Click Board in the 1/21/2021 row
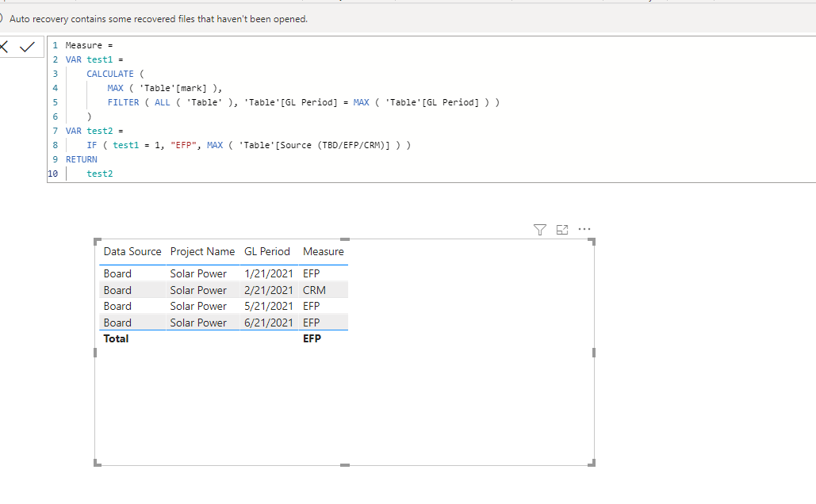Viewport: 816px width, 504px height. [117, 273]
